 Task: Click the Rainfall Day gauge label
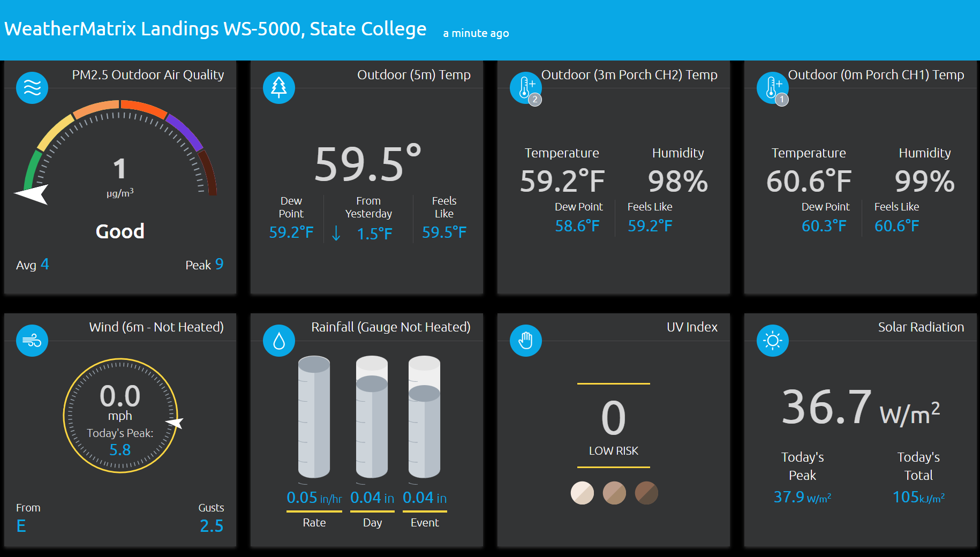pos(372,523)
